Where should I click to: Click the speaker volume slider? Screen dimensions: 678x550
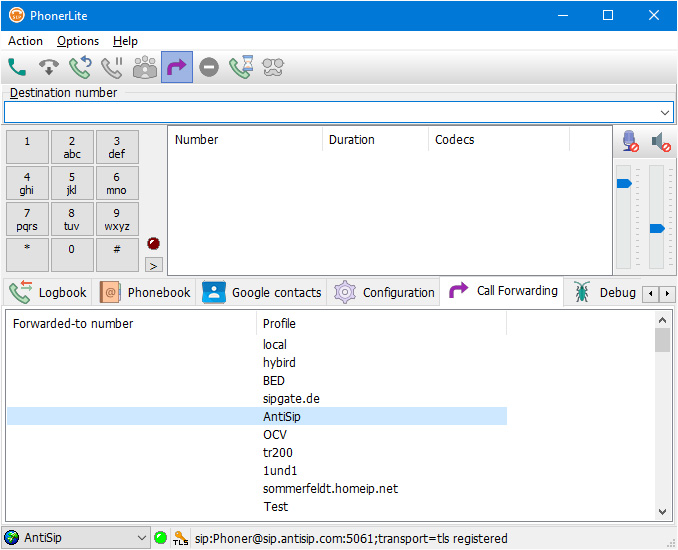[x=657, y=228]
